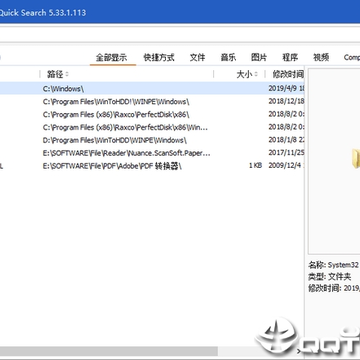
Task: Switch to the 图片 tab
Action: [x=259, y=57]
